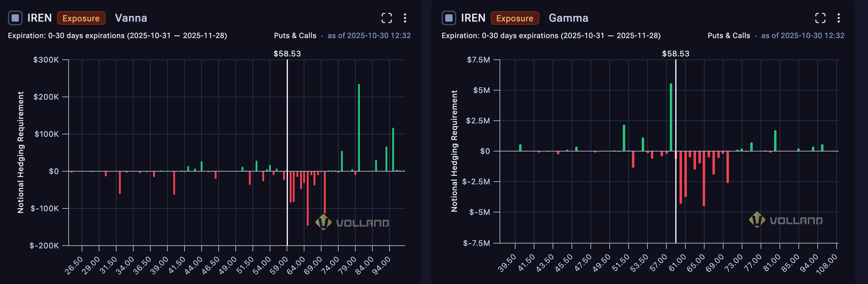868x284 pixels.
Task: Click the $58.53 spot price label on Vanna
Action: (287, 54)
